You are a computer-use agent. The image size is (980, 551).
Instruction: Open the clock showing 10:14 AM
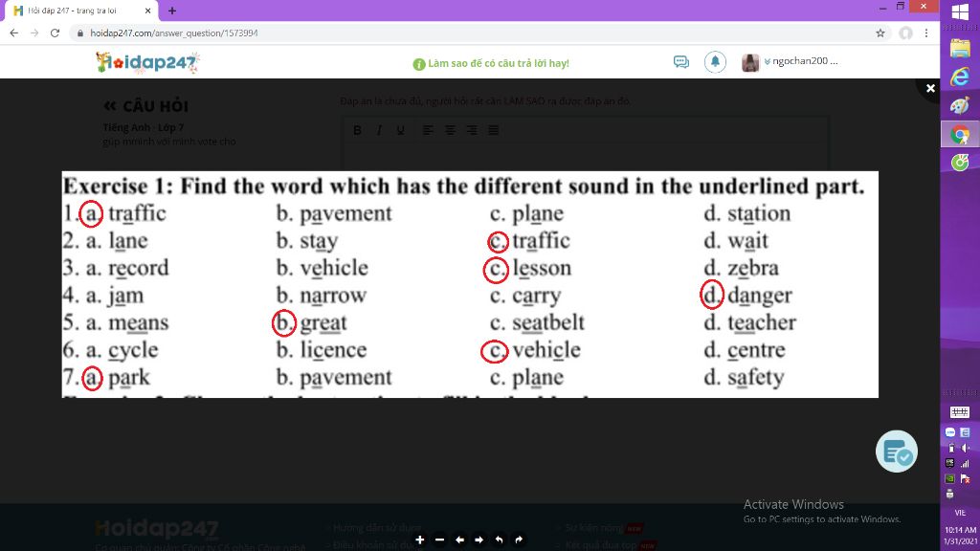point(961,530)
